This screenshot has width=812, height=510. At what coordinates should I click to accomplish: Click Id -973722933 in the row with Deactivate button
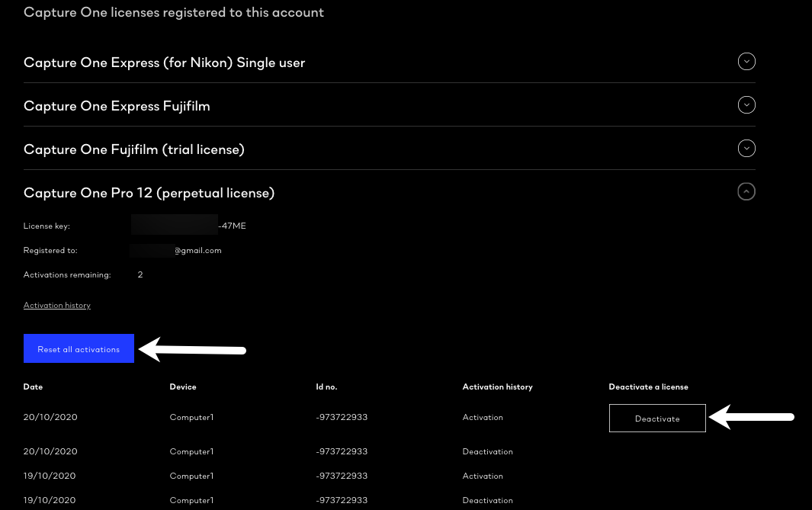342,417
